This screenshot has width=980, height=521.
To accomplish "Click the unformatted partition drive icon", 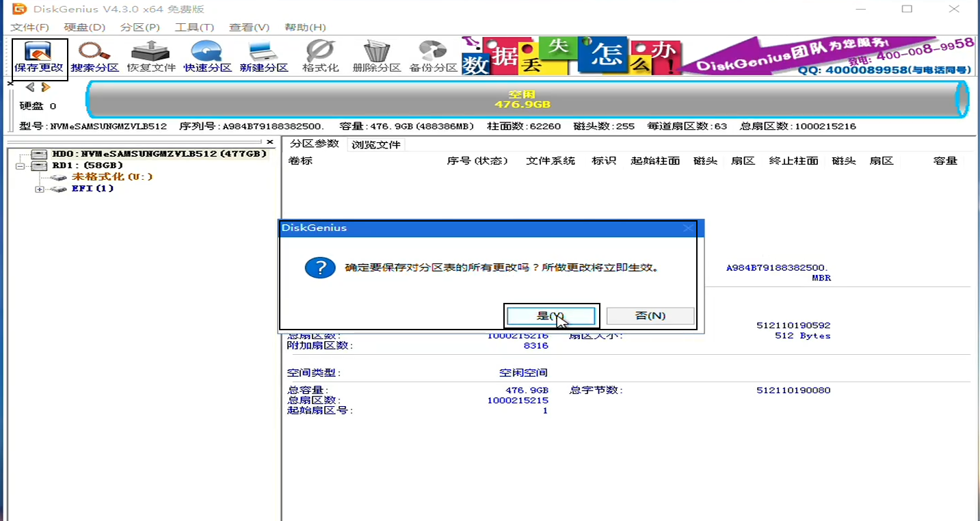I will (59, 177).
